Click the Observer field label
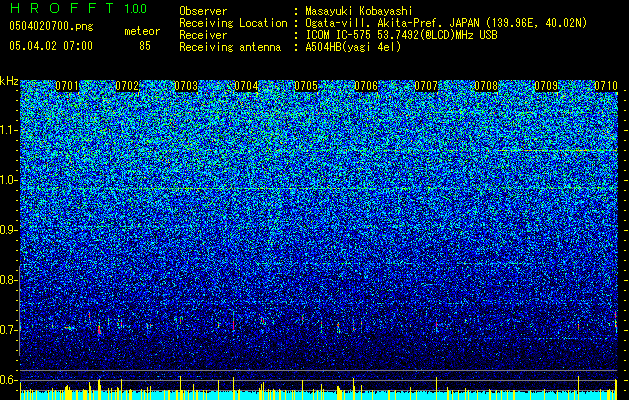The image size is (629, 400). click(x=203, y=11)
